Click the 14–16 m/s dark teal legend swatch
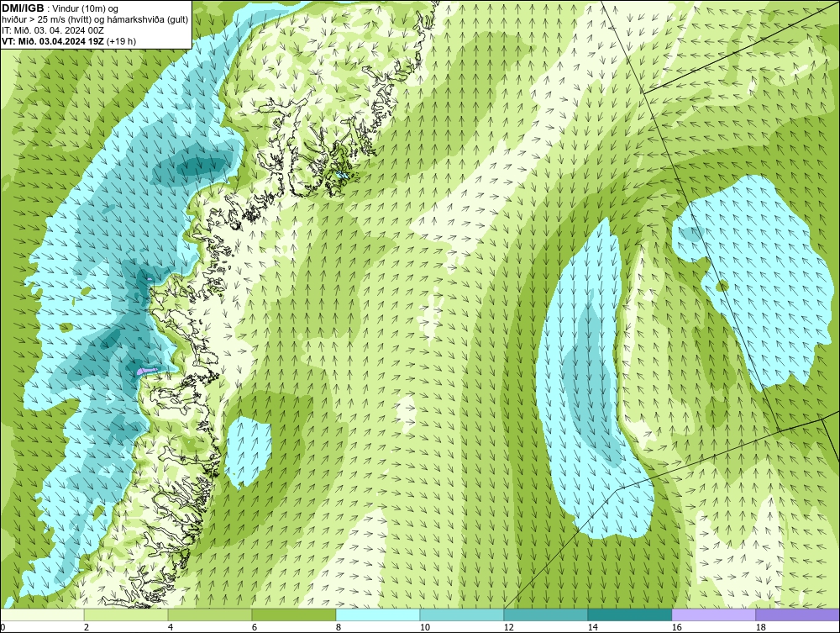This screenshot has width=840, height=633. [629, 615]
